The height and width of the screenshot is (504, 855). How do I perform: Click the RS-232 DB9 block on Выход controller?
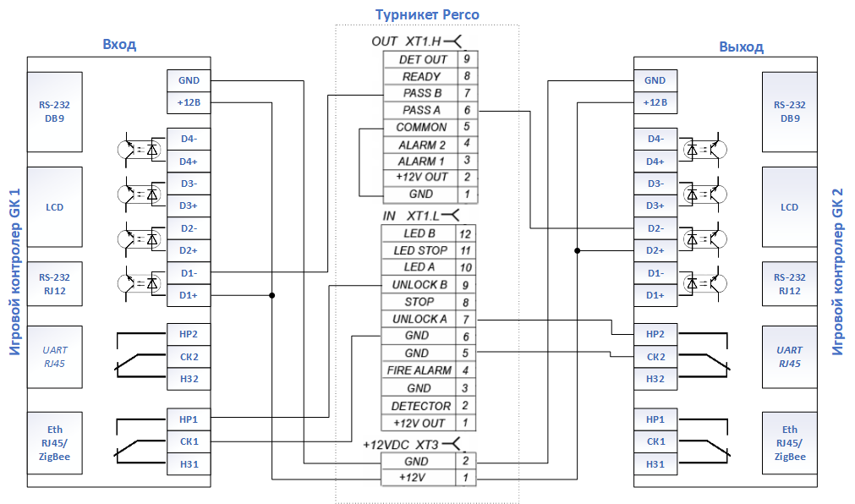790,112
